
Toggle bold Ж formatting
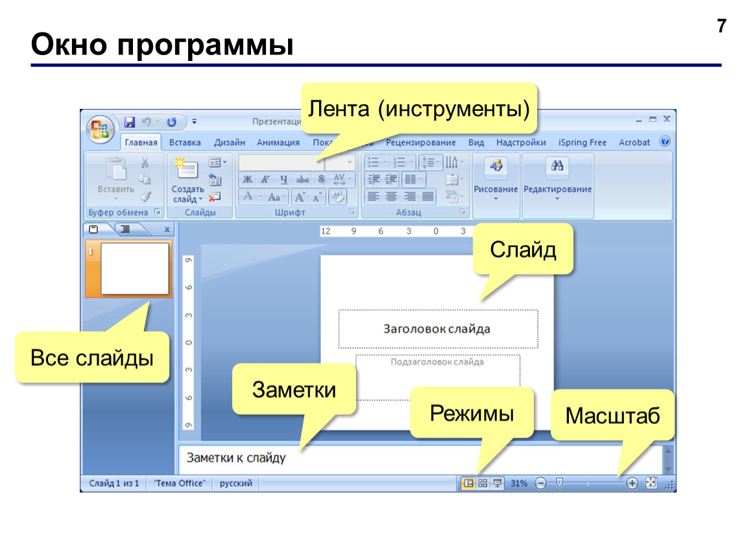pos(247,180)
